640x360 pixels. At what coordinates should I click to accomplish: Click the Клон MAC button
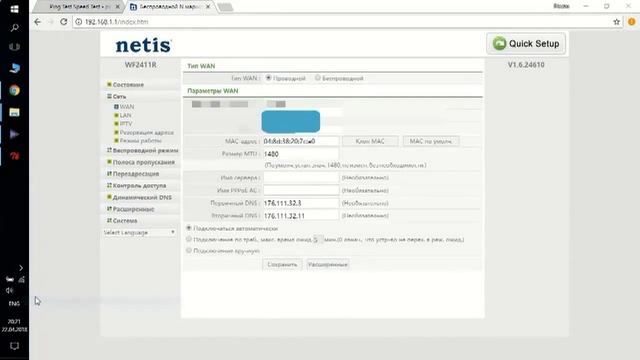[370, 141]
